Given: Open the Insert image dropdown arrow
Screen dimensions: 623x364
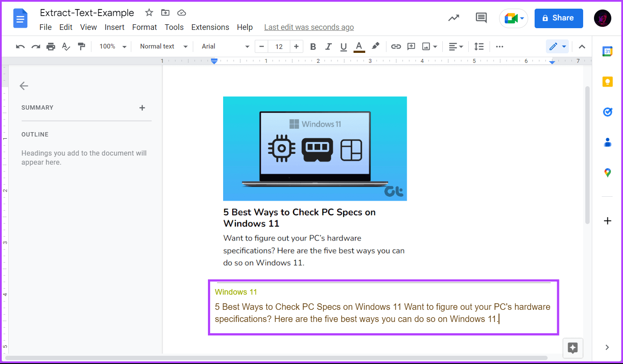Looking at the screenshot, I should [435, 47].
